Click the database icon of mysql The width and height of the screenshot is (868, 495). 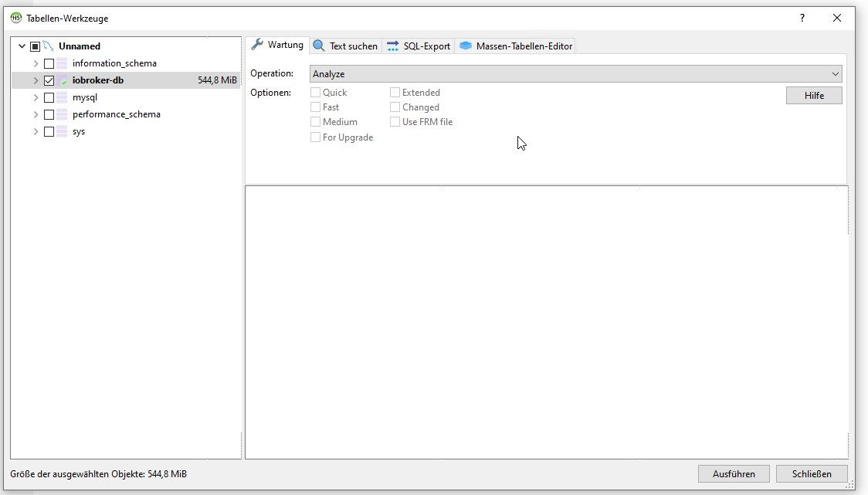[x=62, y=97]
